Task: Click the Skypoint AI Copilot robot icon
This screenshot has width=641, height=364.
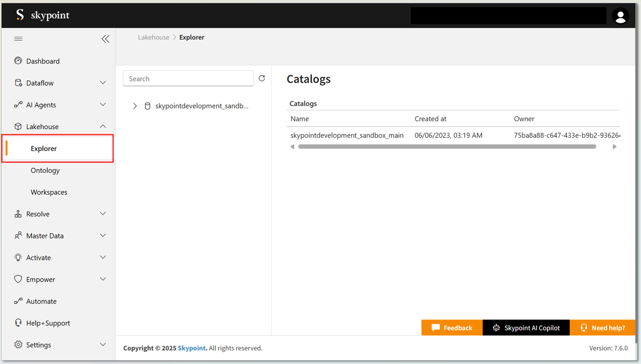Action: pos(496,327)
